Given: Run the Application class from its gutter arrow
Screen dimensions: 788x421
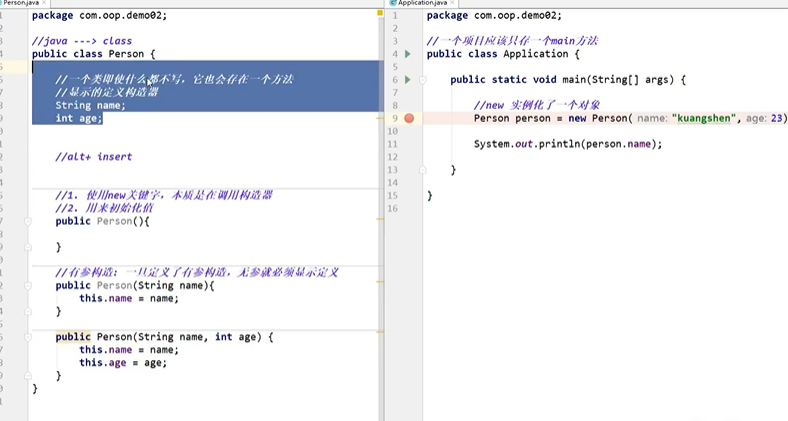Looking at the screenshot, I should 408,54.
